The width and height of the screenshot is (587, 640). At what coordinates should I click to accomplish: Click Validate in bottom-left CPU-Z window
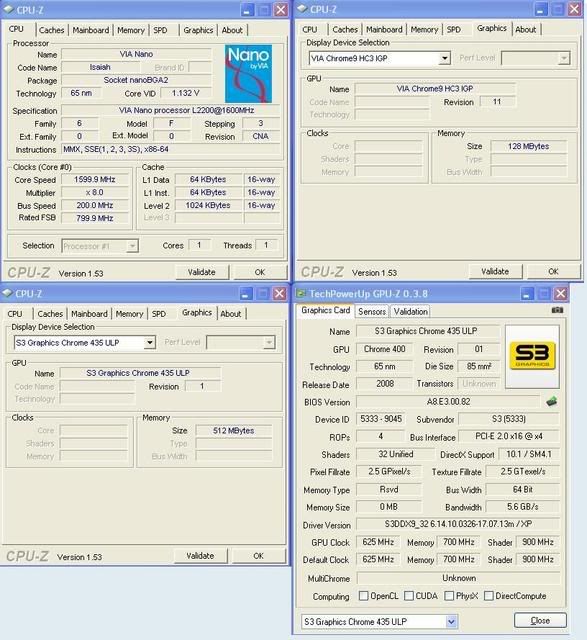[200, 556]
